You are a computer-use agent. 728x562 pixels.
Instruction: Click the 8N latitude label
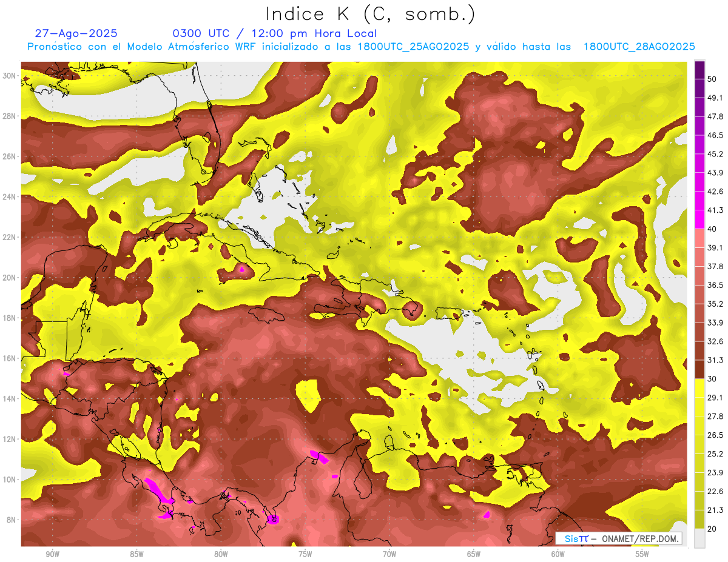12,520
